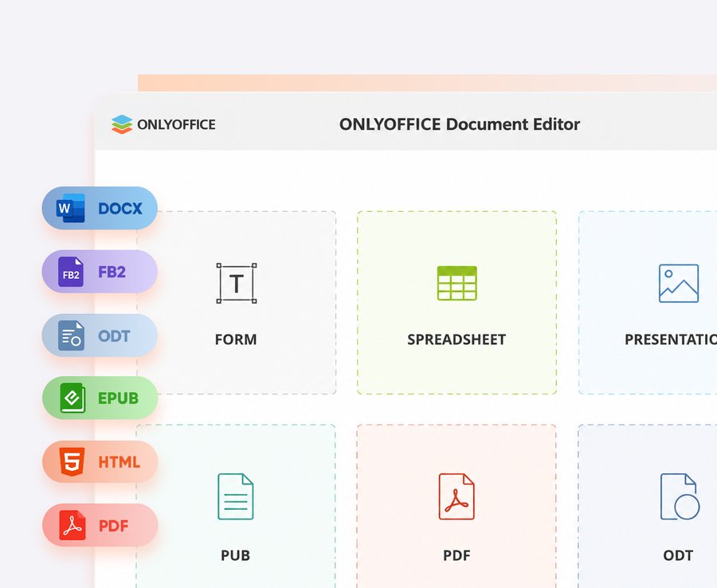Click the text box icon above FORM
This screenshot has height=588, width=717.
click(237, 283)
